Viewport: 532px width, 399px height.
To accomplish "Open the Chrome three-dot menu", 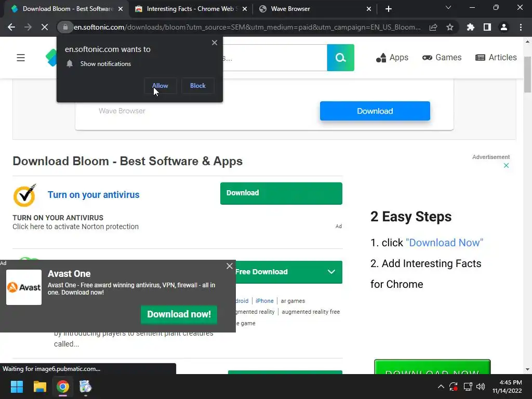I will coord(521,27).
